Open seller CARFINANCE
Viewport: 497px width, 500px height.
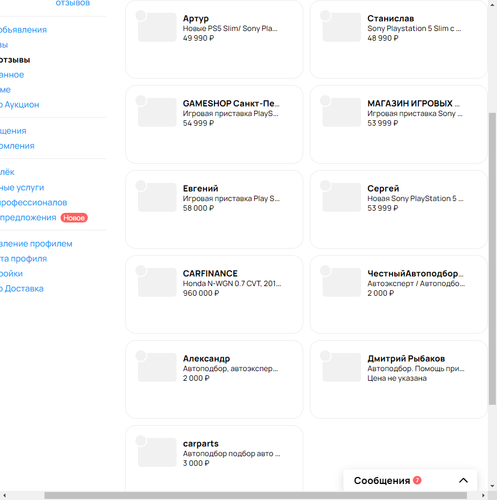(x=210, y=273)
